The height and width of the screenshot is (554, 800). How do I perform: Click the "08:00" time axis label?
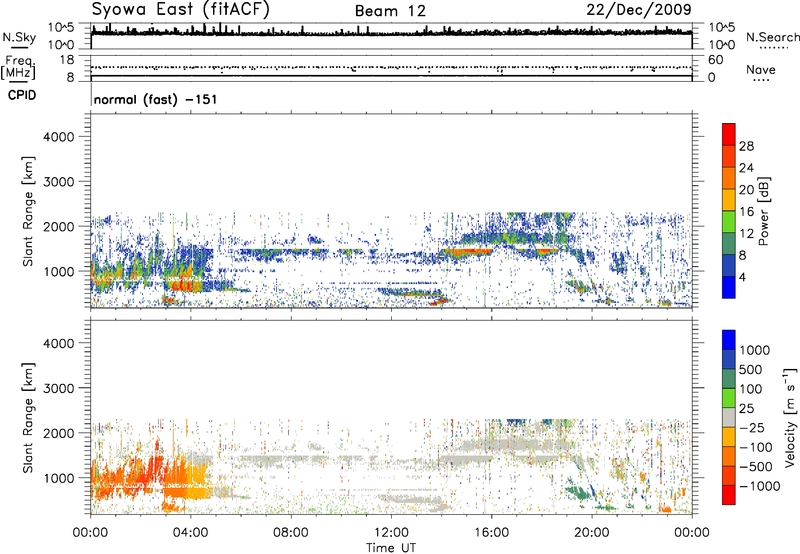click(291, 533)
